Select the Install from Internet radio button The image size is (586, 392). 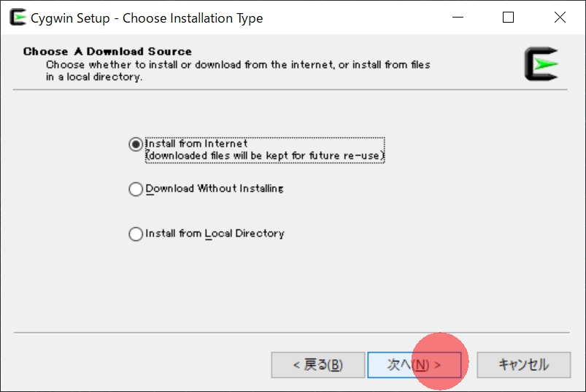click(136, 145)
